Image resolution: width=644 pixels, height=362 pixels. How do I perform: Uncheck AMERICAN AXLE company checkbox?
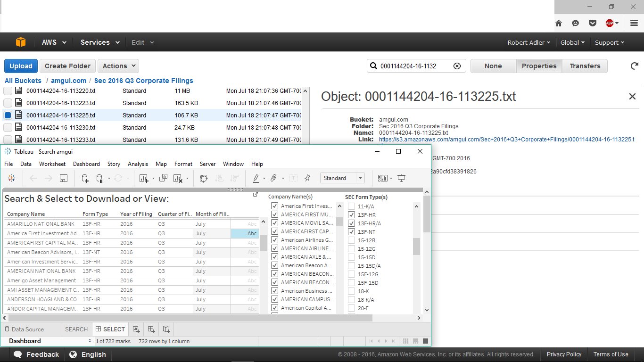pyautogui.click(x=275, y=257)
